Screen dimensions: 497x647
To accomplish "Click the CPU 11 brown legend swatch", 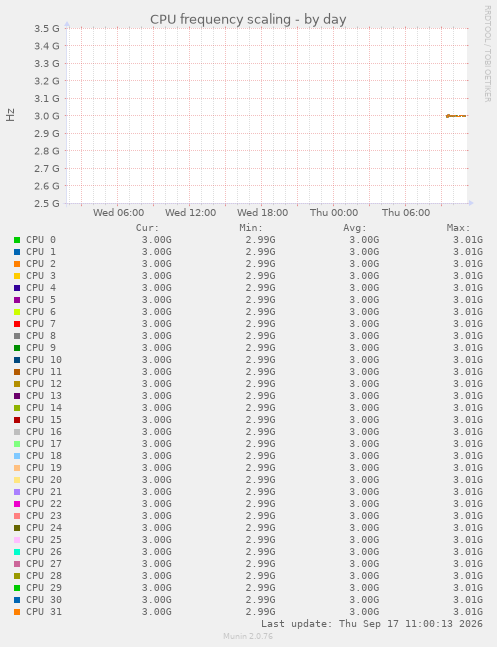I will click(17, 372).
